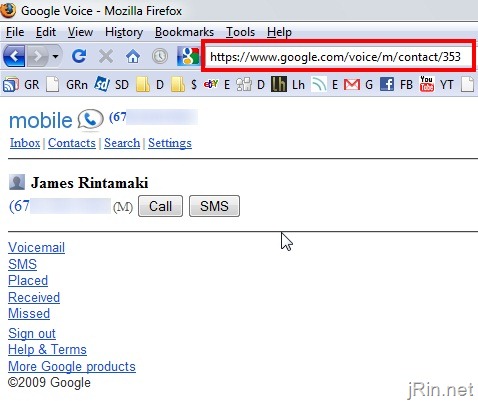
Task: Focus the address bar URL field
Action: 338,56
